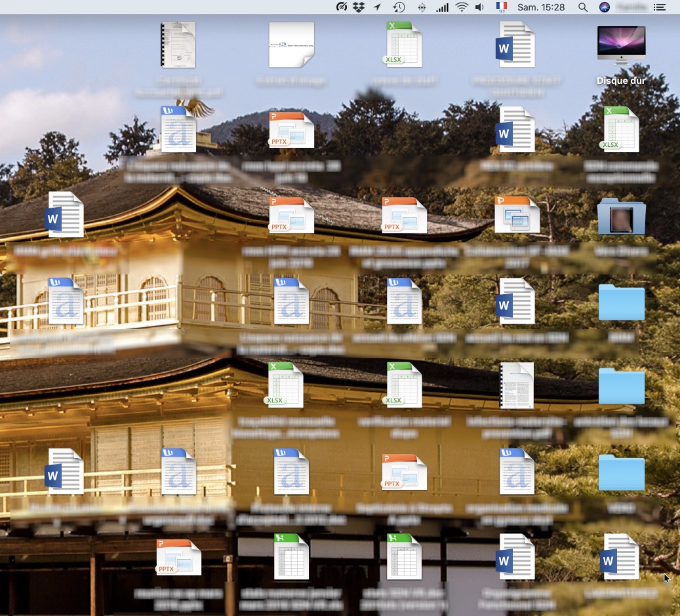Image resolution: width=680 pixels, height=616 pixels.
Task: Launch Siri from the menu bar
Action: click(x=605, y=7)
